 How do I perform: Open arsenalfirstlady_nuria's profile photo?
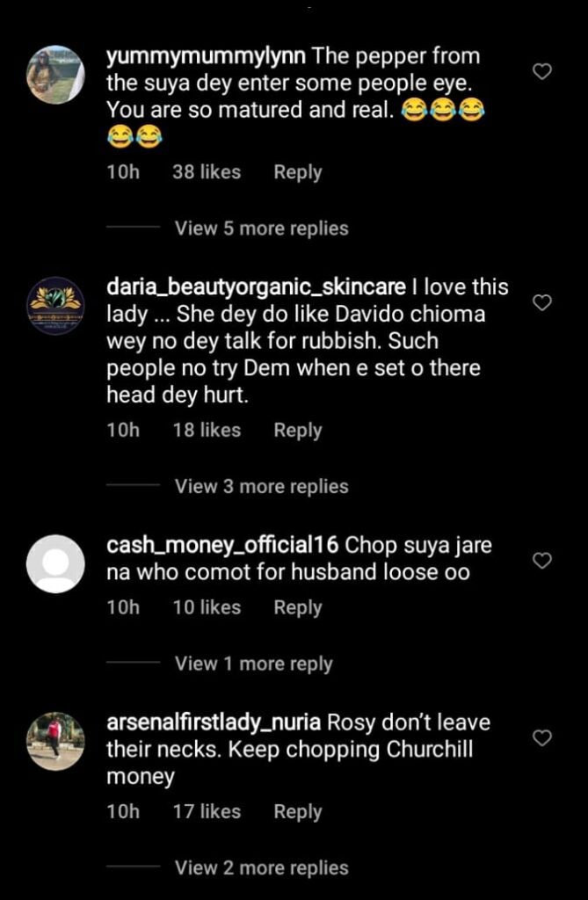tap(56, 741)
